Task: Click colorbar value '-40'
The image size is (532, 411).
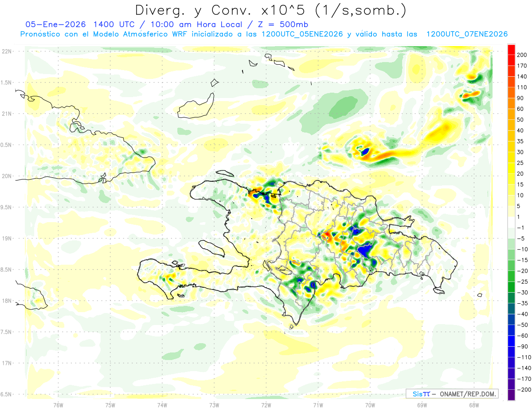Action: pos(522,314)
